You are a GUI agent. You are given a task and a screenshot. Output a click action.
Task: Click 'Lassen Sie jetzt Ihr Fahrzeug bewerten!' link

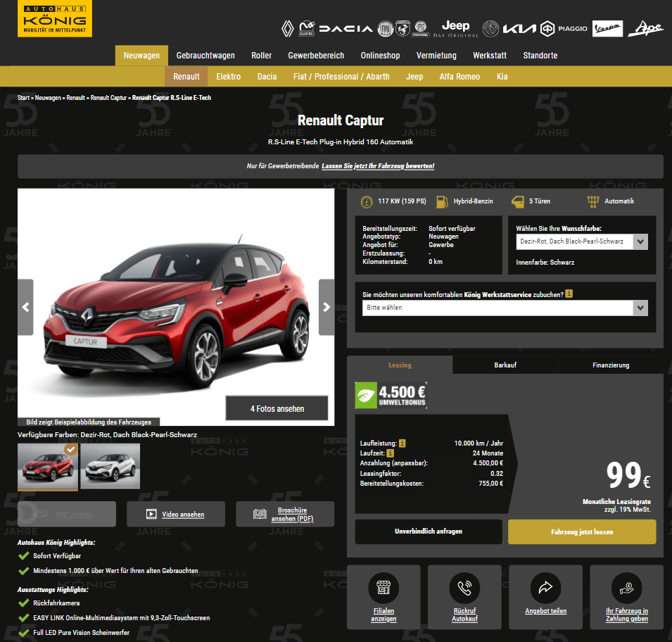click(378, 166)
